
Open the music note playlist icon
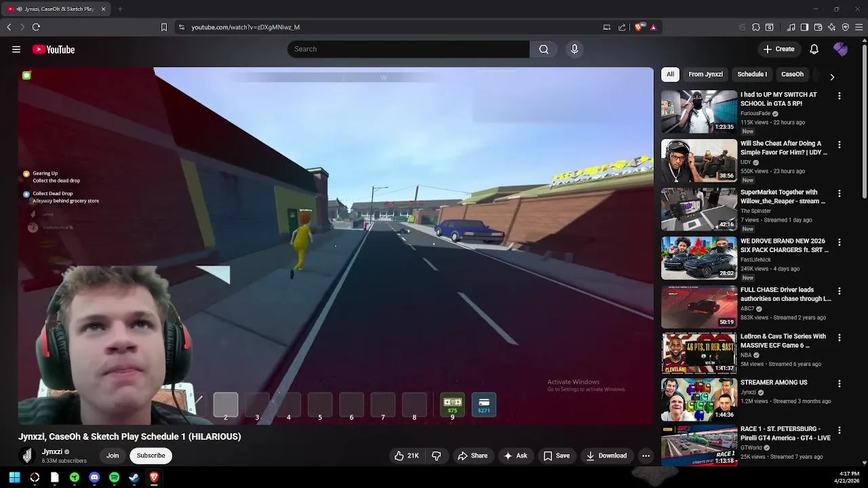click(x=791, y=27)
